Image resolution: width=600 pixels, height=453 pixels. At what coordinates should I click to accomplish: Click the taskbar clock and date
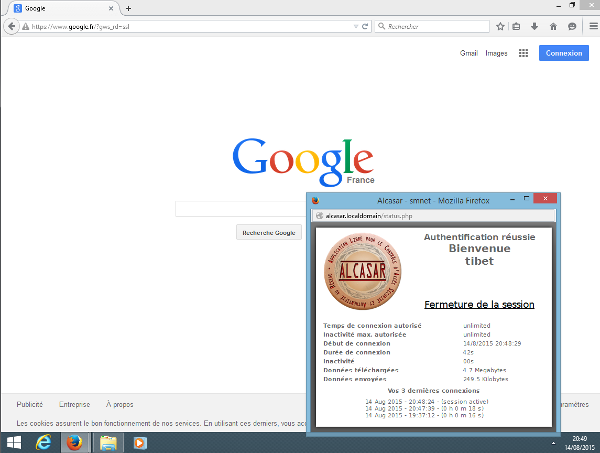pyautogui.click(x=580, y=443)
